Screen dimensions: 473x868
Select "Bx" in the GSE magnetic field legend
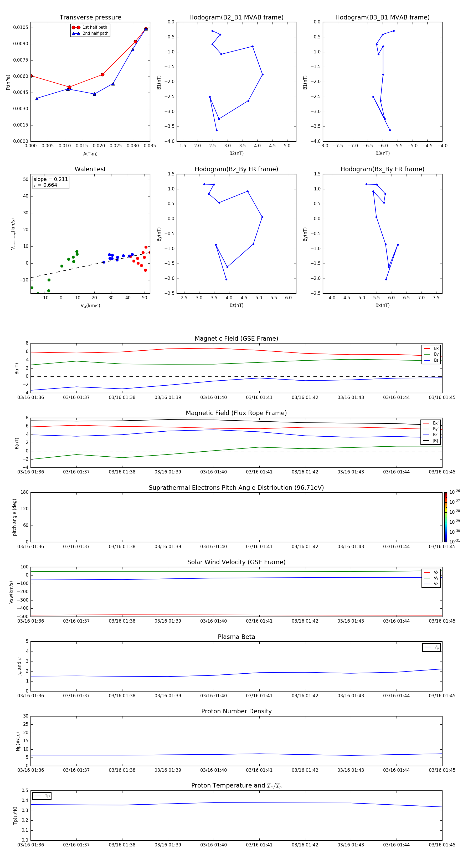[431, 349]
